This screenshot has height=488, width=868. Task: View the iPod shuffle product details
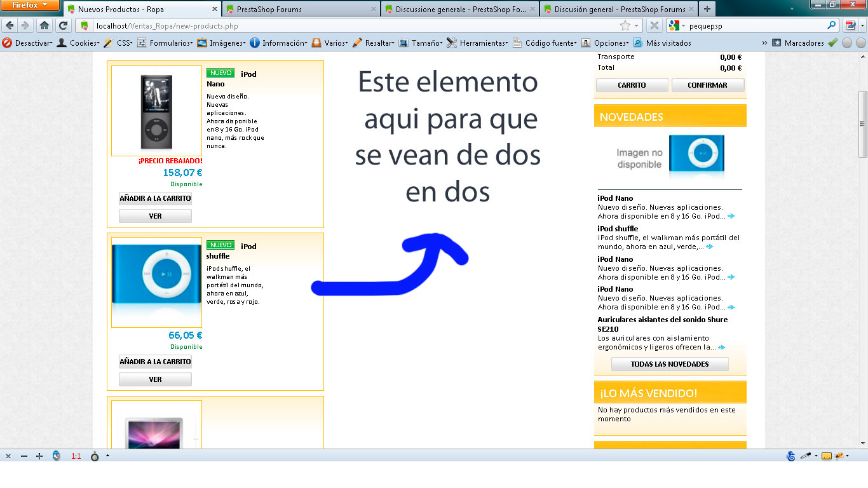pos(155,379)
